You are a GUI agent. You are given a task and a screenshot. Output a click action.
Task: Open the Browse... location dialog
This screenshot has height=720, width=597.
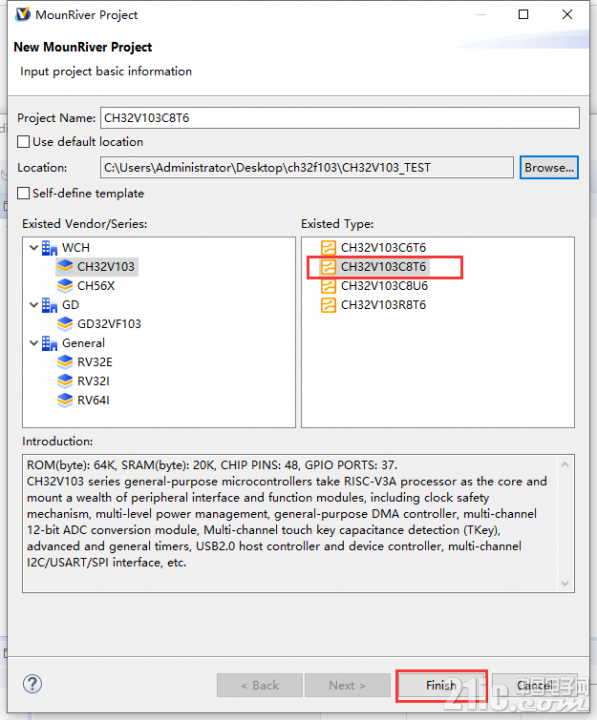pos(549,168)
